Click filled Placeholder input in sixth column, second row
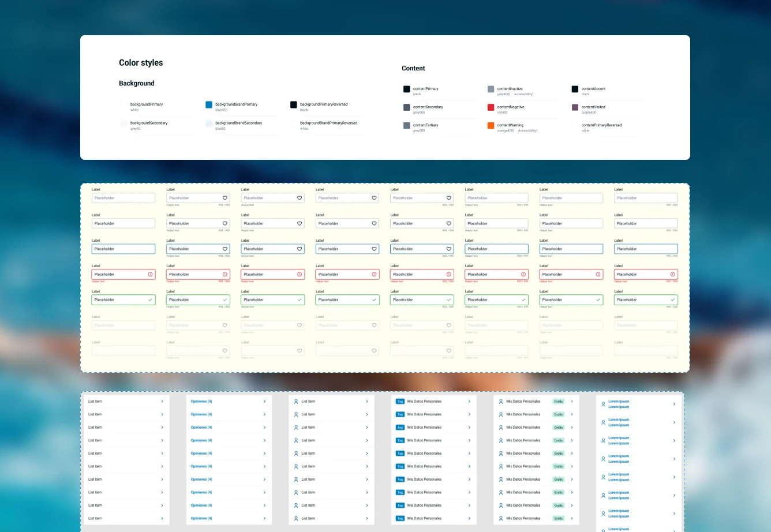This screenshot has height=532, width=771. 496,223
